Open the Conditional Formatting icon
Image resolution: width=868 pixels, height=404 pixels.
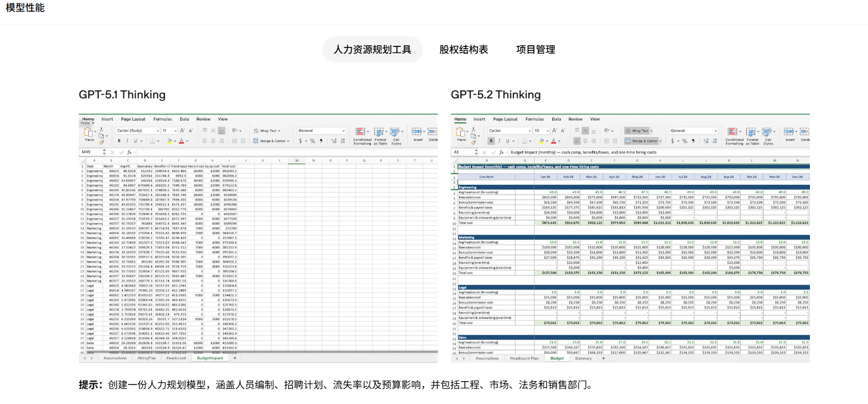[x=732, y=132]
